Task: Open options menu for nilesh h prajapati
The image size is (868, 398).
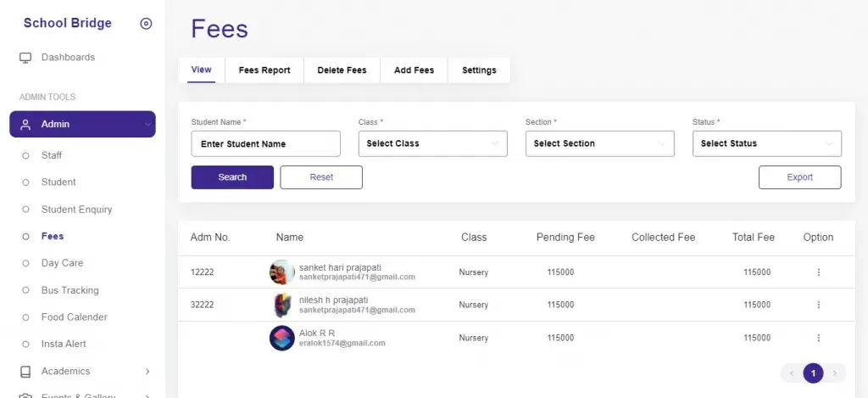Action: (818, 305)
